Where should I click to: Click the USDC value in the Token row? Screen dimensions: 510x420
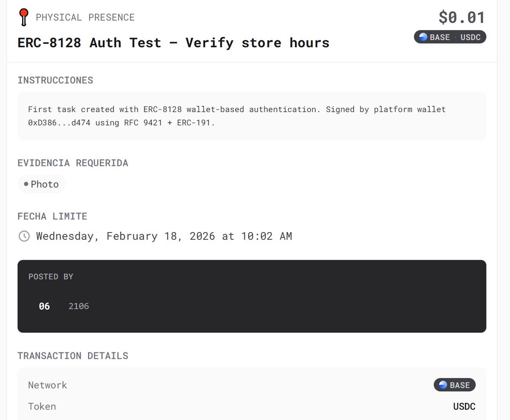click(x=464, y=406)
